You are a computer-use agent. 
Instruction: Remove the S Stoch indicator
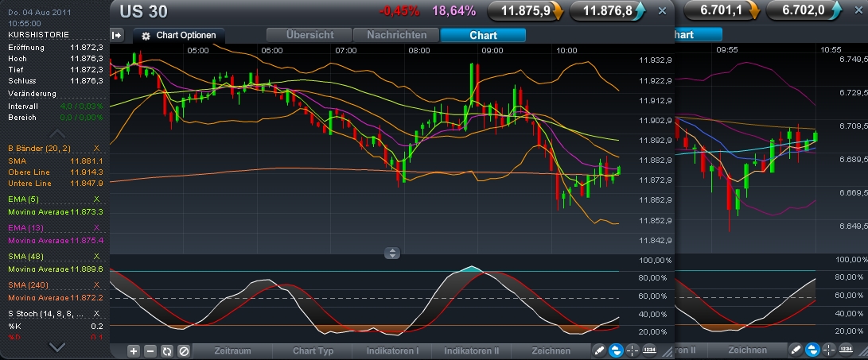(96, 314)
